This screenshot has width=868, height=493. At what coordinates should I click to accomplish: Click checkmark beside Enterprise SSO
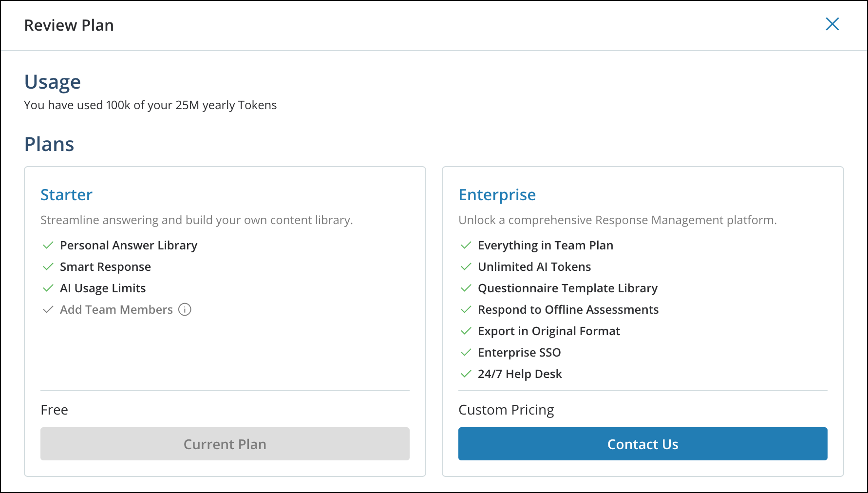[466, 352]
